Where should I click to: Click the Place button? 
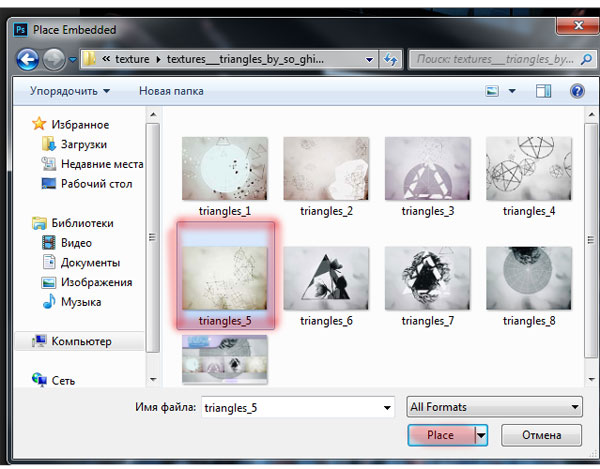click(x=441, y=435)
